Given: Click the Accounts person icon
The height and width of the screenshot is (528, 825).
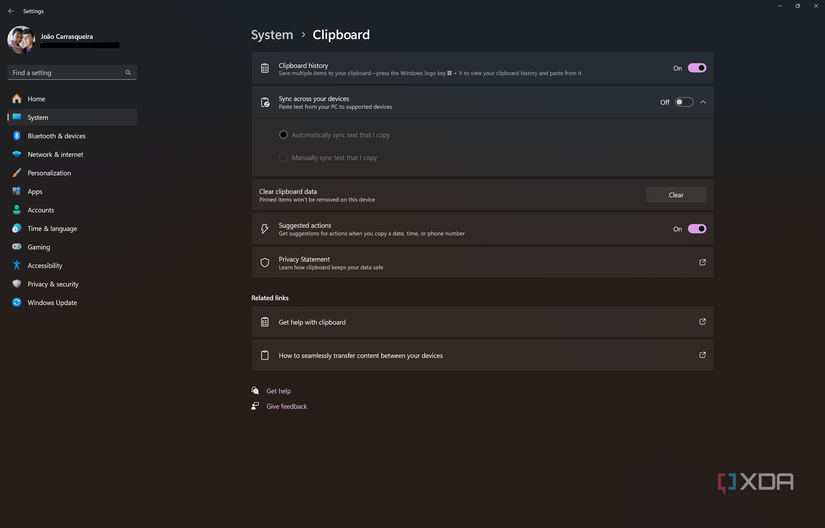Looking at the screenshot, I should click(17, 210).
